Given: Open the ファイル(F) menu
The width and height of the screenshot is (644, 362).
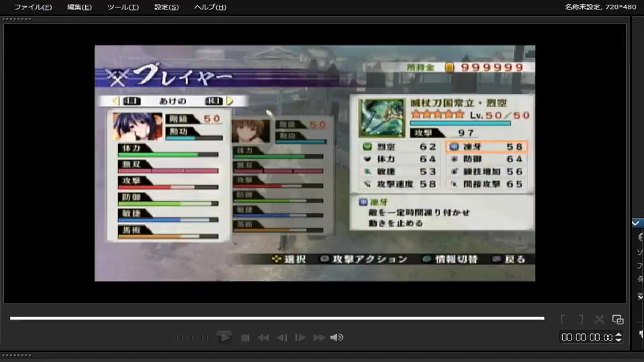Looking at the screenshot, I should [33, 7].
